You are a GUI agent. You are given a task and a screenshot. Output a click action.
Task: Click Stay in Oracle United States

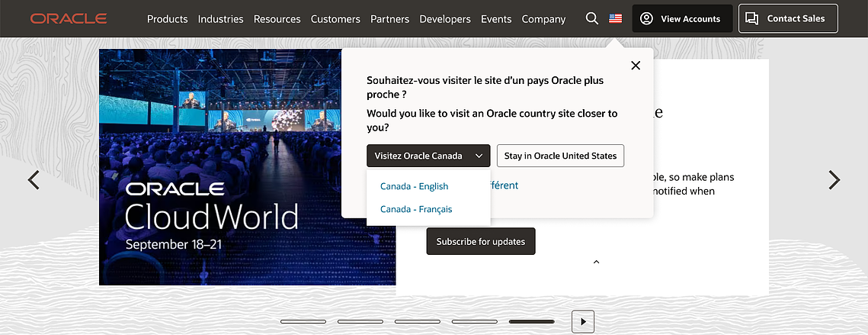(x=560, y=156)
